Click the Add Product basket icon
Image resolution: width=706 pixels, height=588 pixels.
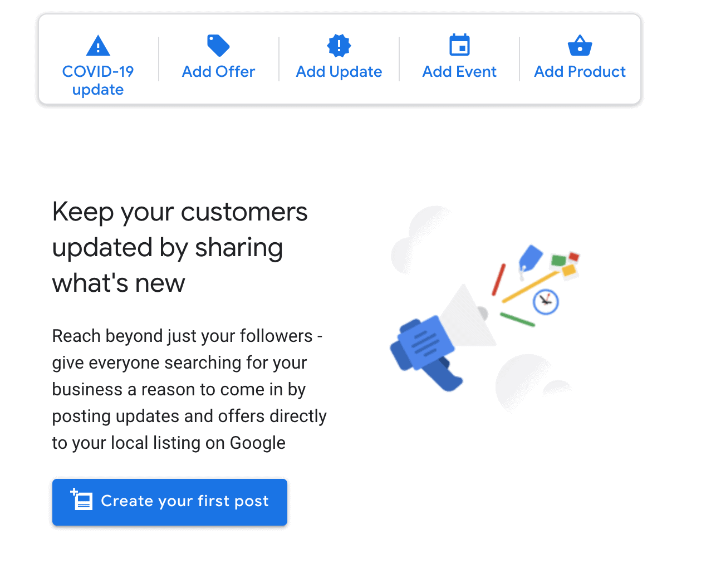click(580, 46)
